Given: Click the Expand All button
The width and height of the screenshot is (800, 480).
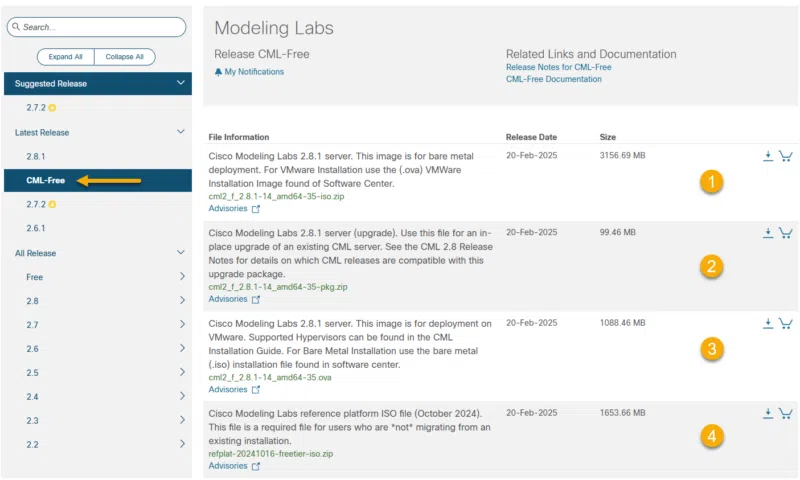Looking at the screenshot, I should pyautogui.click(x=65, y=56).
